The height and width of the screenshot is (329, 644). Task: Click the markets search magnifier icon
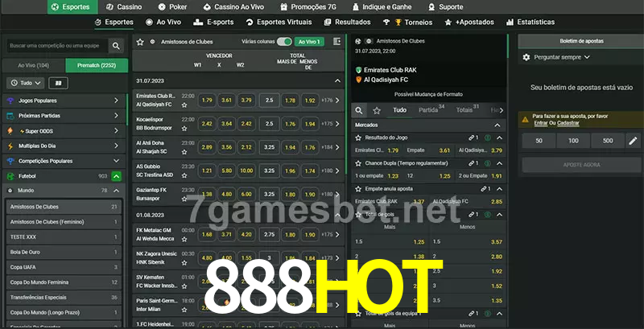(359, 110)
